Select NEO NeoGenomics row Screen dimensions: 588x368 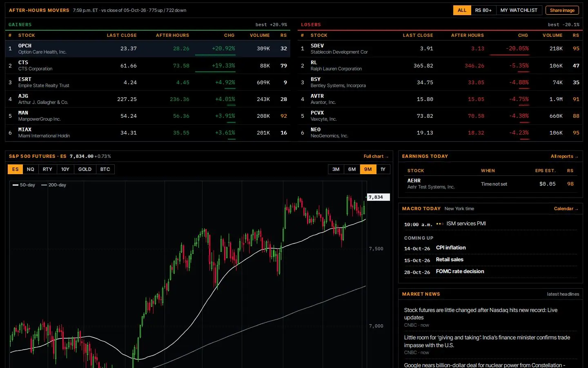[440, 132]
